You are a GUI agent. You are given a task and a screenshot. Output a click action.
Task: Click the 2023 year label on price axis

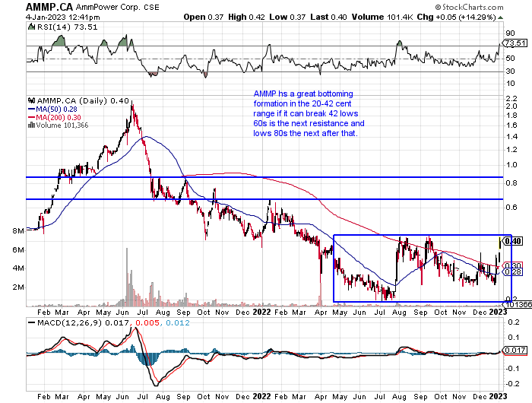(x=498, y=312)
